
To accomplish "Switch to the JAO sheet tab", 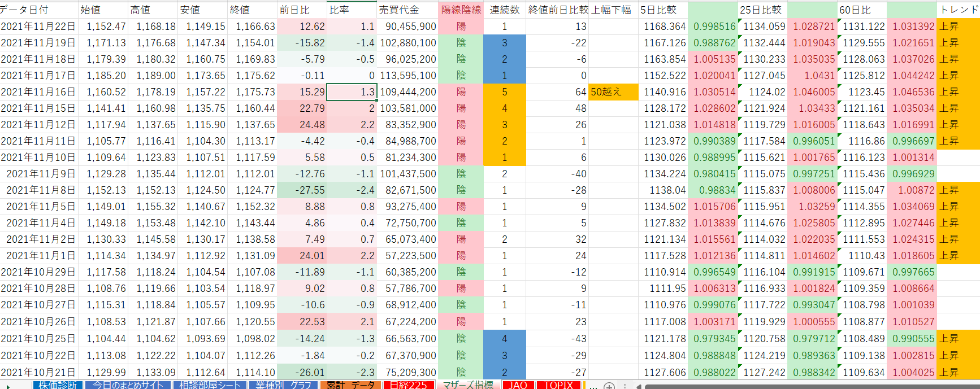I will coord(518,385).
